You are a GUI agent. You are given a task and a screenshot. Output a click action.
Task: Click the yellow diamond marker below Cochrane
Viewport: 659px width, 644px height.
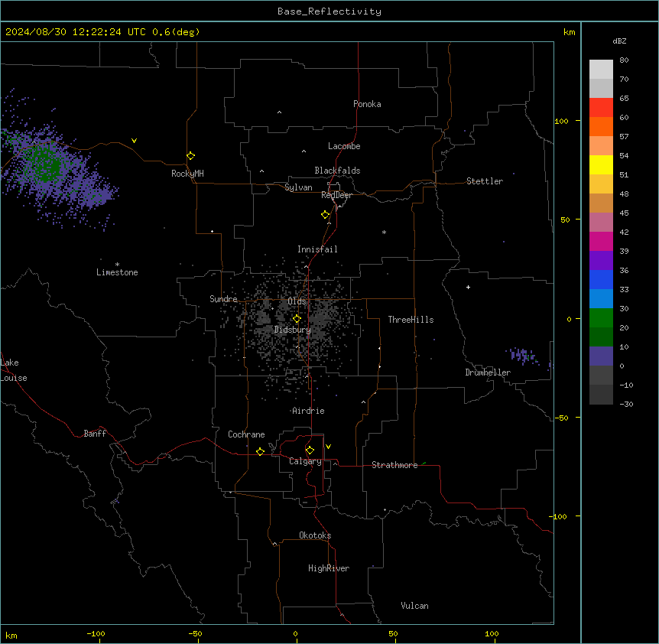(x=260, y=451)
